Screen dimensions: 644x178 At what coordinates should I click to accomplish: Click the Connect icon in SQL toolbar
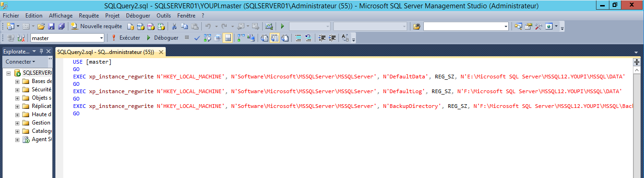pos(11,38)
